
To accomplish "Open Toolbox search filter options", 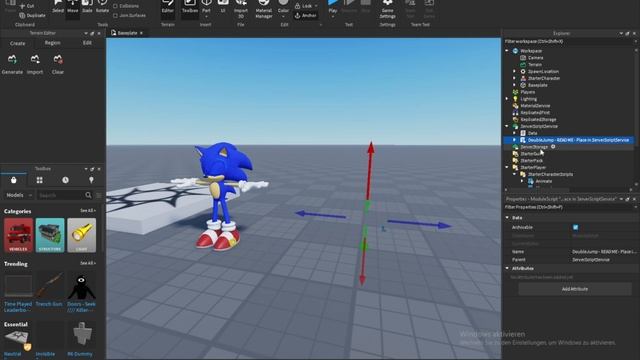I will 99,196.
